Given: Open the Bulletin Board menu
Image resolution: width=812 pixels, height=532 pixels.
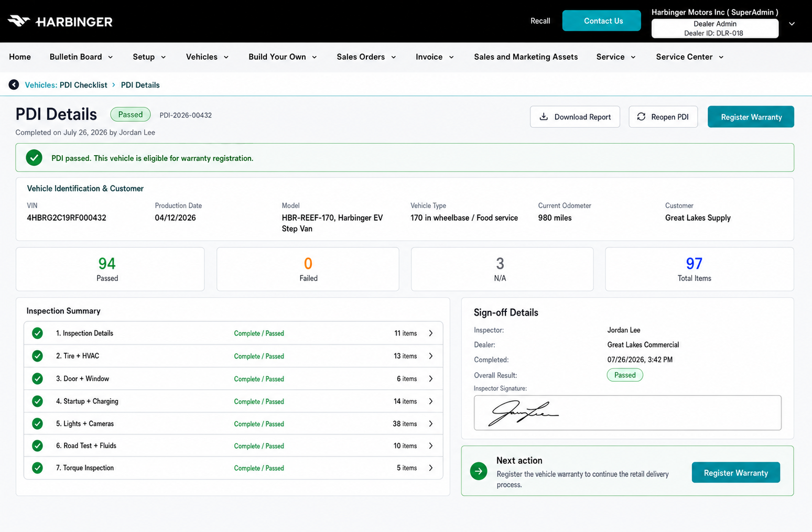Looking at the screenshot, I should click(81, 57).
